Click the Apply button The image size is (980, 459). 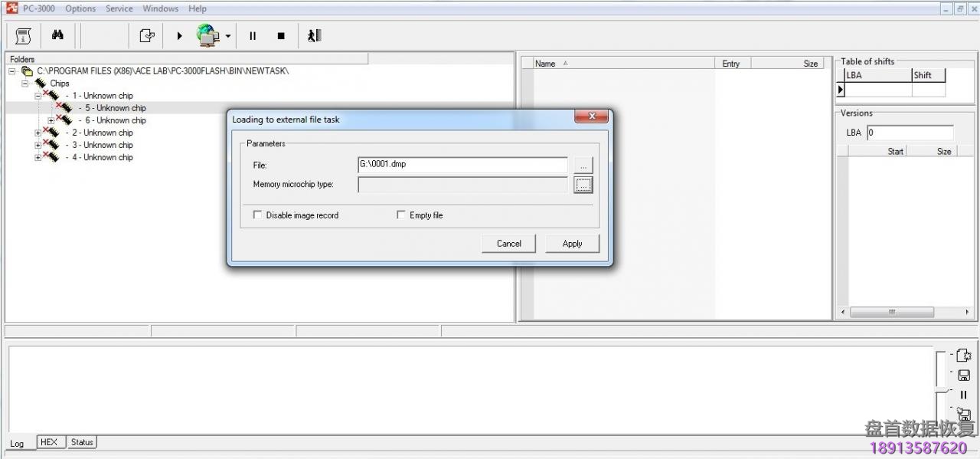tap(572, 244)
